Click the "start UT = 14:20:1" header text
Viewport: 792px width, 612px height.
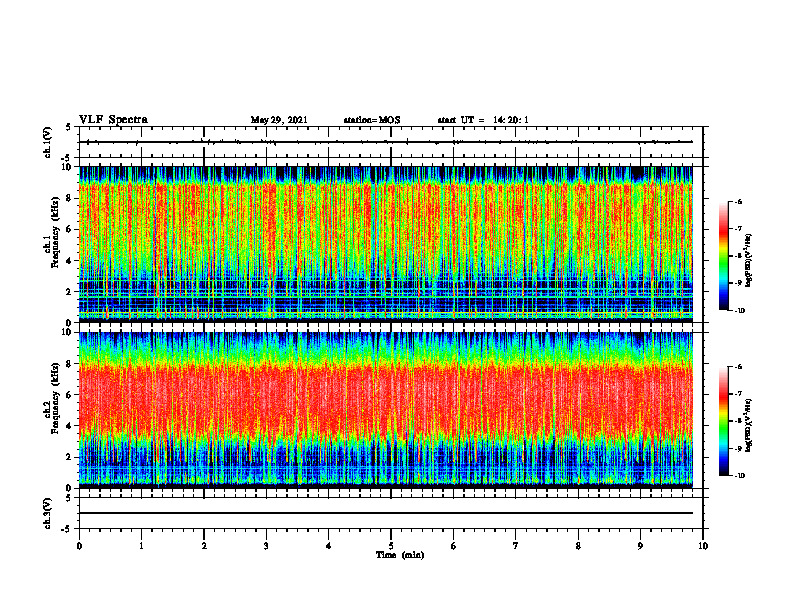click(x=483, y=120)
